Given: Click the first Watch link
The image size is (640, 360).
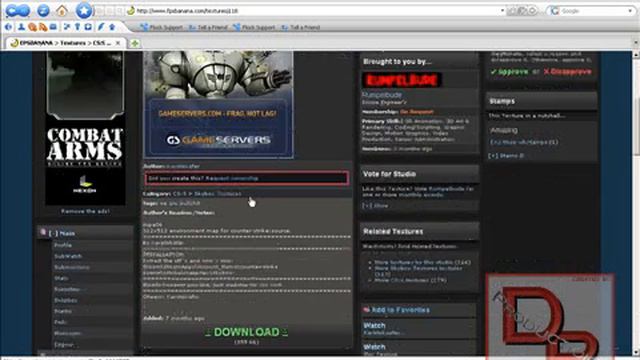Looking at the screenshot, I should point(374,325).
